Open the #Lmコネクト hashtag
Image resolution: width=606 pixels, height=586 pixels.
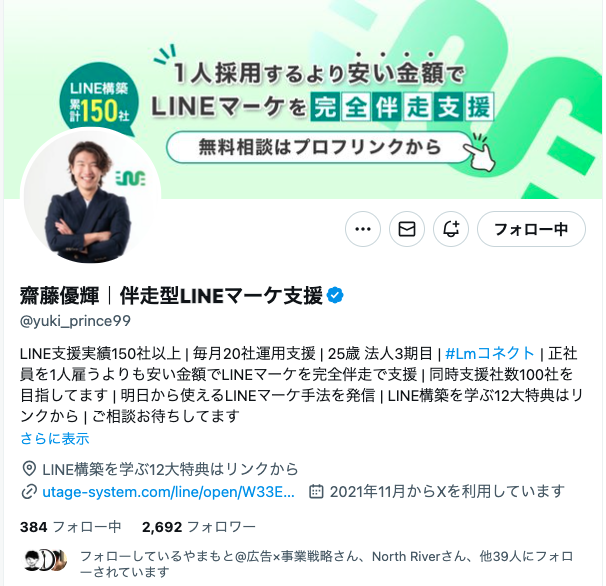490,353
